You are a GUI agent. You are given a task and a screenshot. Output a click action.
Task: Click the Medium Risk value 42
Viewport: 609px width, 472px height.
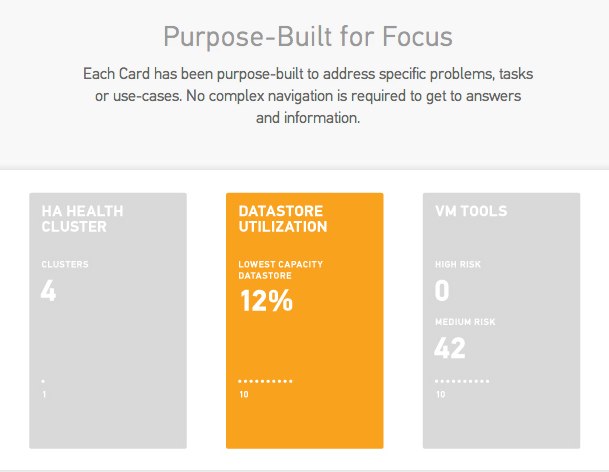pyautogui.click(x=452, y=348)
